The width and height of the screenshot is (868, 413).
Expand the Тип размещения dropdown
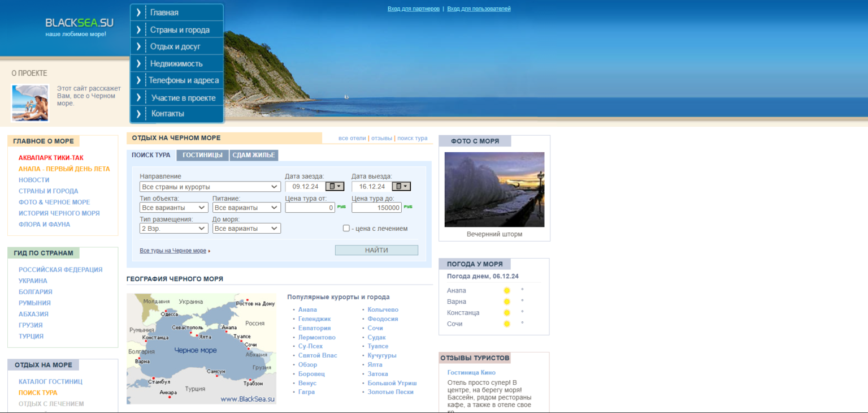coord(174,229)
